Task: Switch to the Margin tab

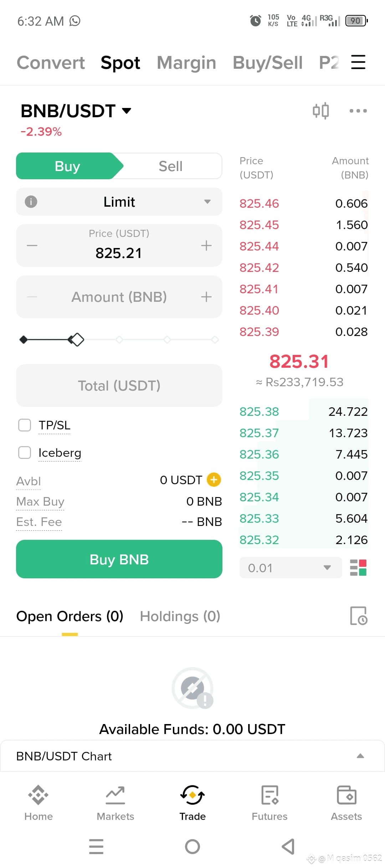Action: [x=186, y=63]
